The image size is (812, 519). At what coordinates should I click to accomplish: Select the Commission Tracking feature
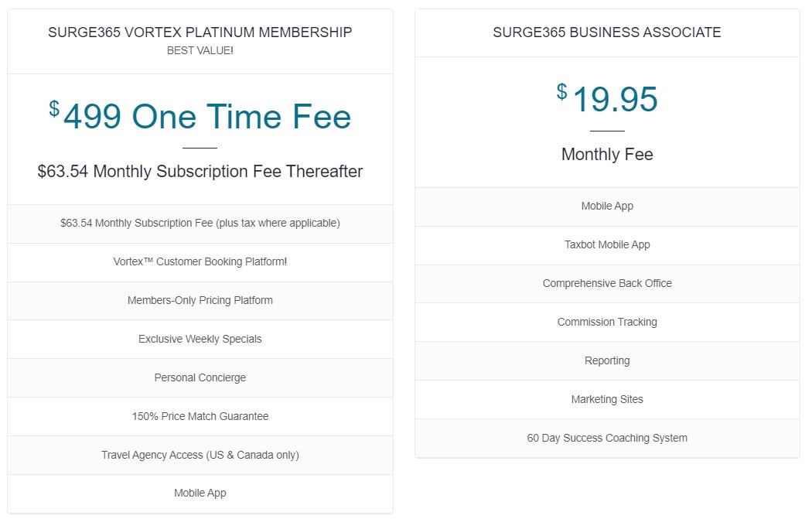[x=606, y=322]
